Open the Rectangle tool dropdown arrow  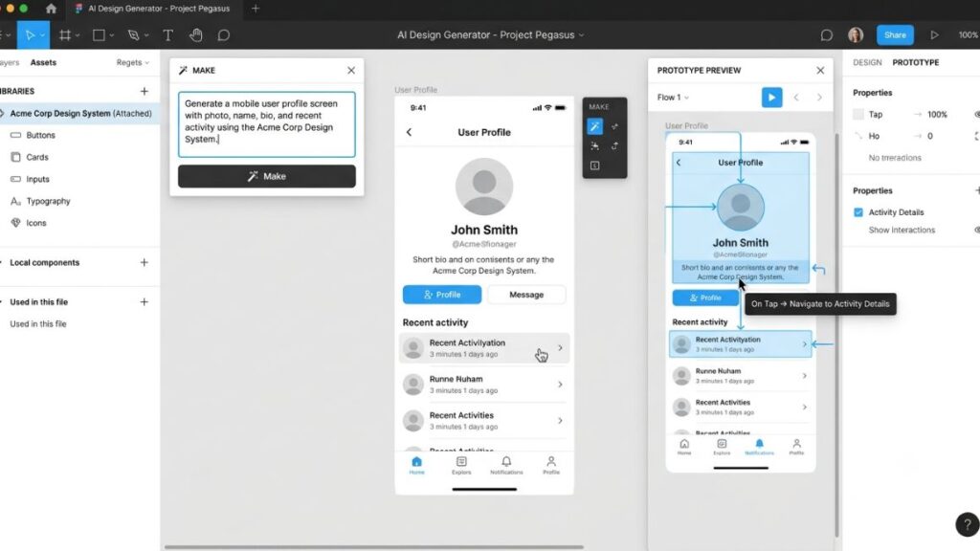tap(112, 35)
